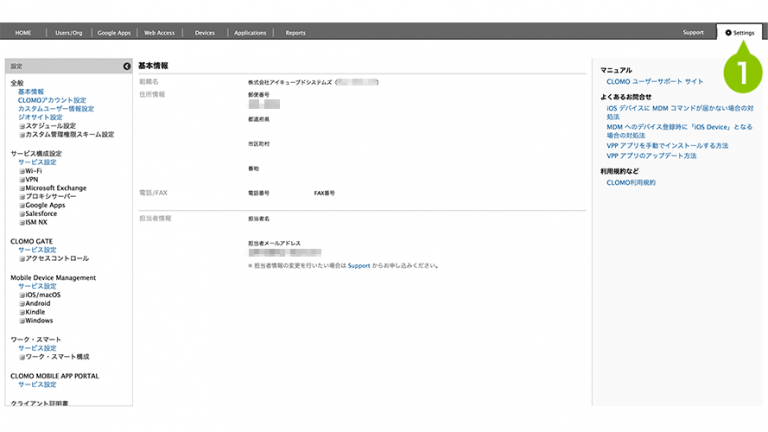Image resolution: width=768 pixels, height=432 pixels.
Task: Click the 基本情報 link in sidebar
Action: click(30, 92)
